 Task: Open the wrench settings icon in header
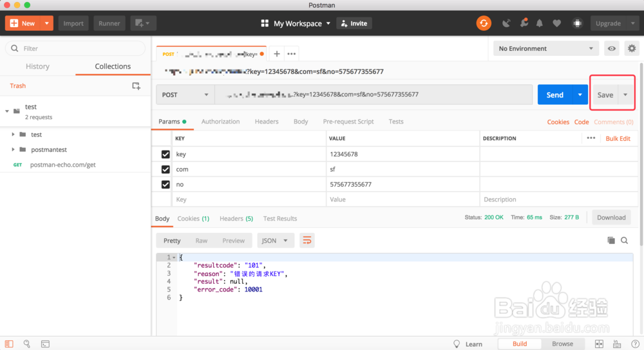(x=524, y=23)
